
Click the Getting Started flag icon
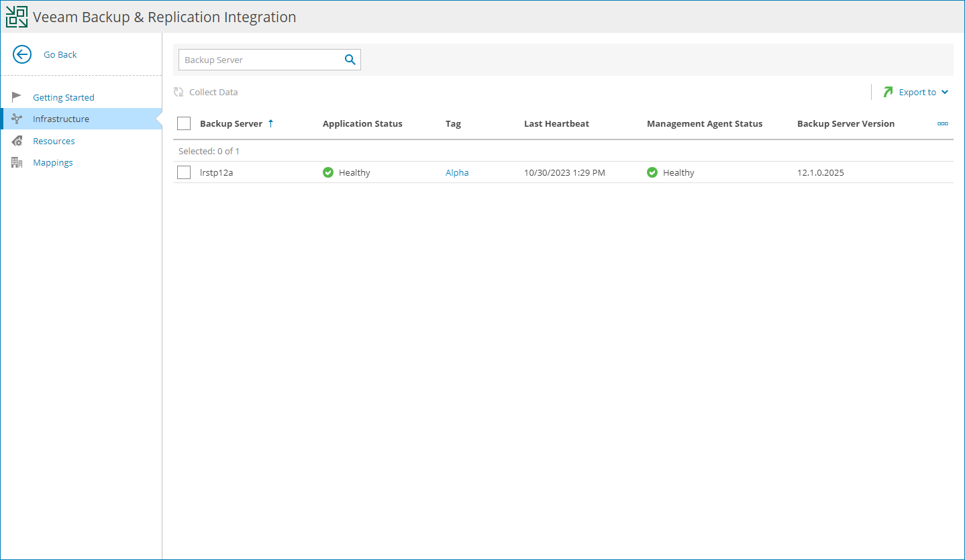[x=17, y=97]
